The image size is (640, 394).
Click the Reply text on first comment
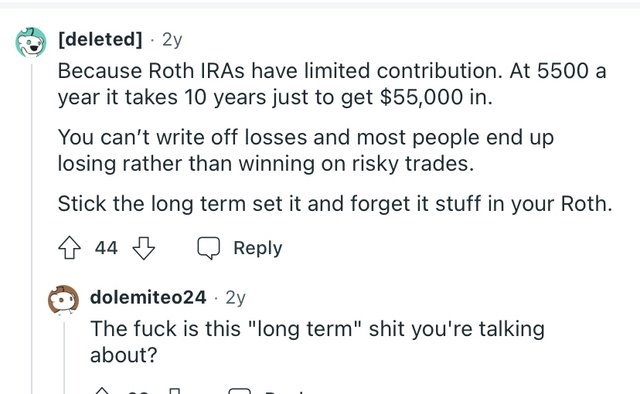(x=258, y=248)
